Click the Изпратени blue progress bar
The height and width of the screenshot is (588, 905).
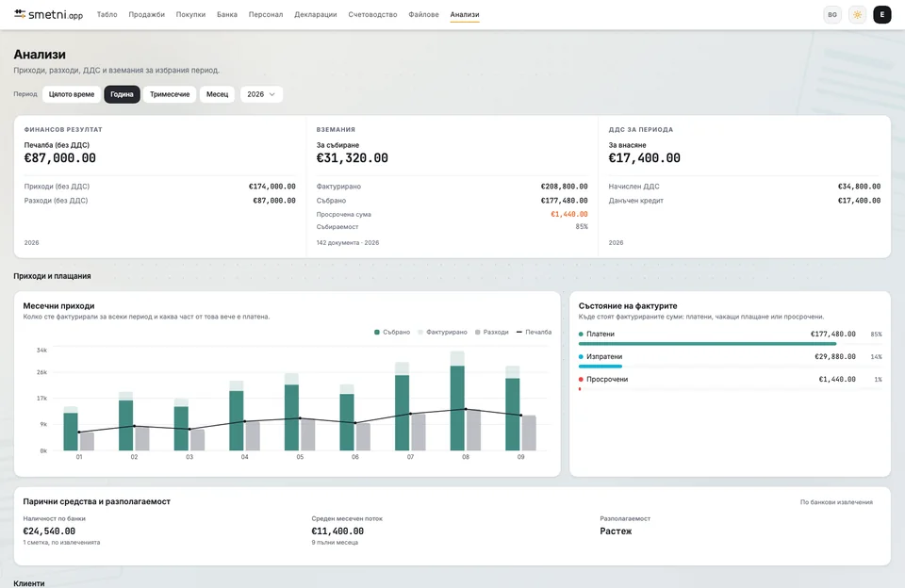(x=601, y=366)
